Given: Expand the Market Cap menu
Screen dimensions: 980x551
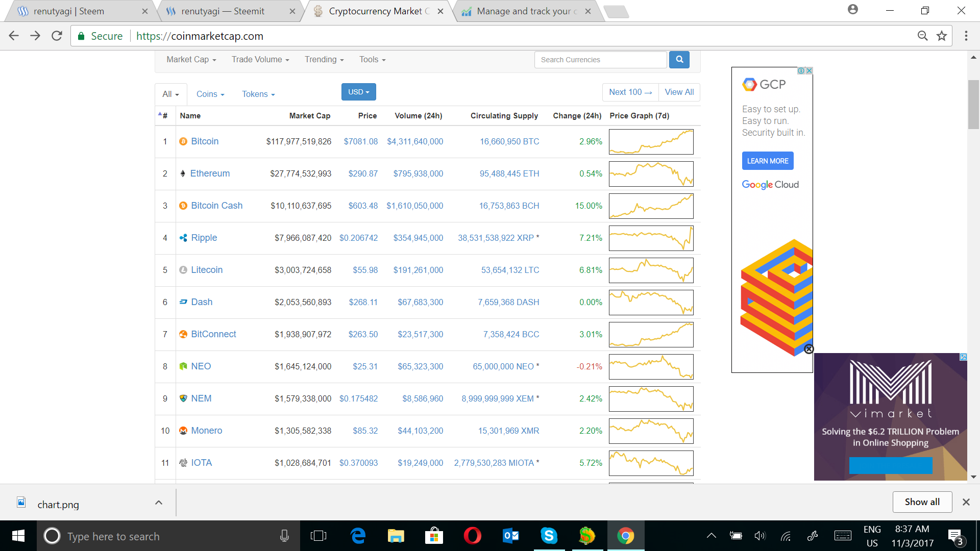Looking at the screenshot, I should pyautogui.click(x=191, y=60).
